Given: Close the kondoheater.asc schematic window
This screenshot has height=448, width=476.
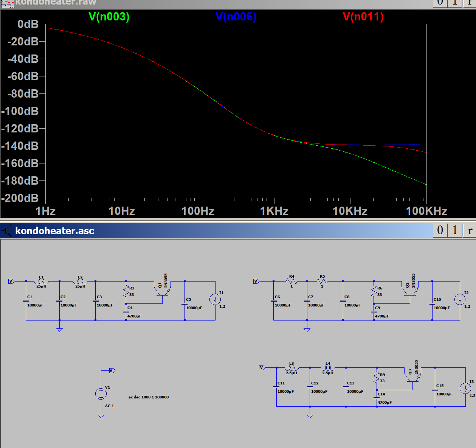Looking at the screenshot, I should 470,230.
